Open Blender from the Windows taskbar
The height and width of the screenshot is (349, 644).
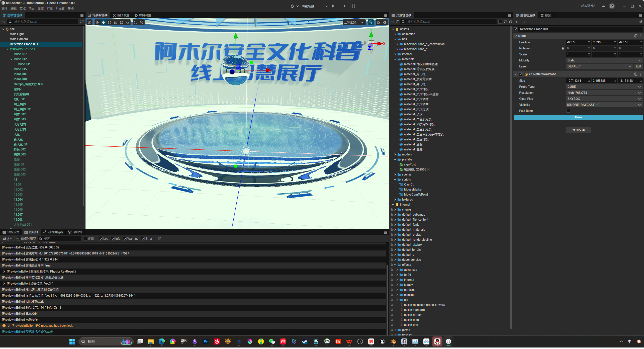[x=393, y=341]
